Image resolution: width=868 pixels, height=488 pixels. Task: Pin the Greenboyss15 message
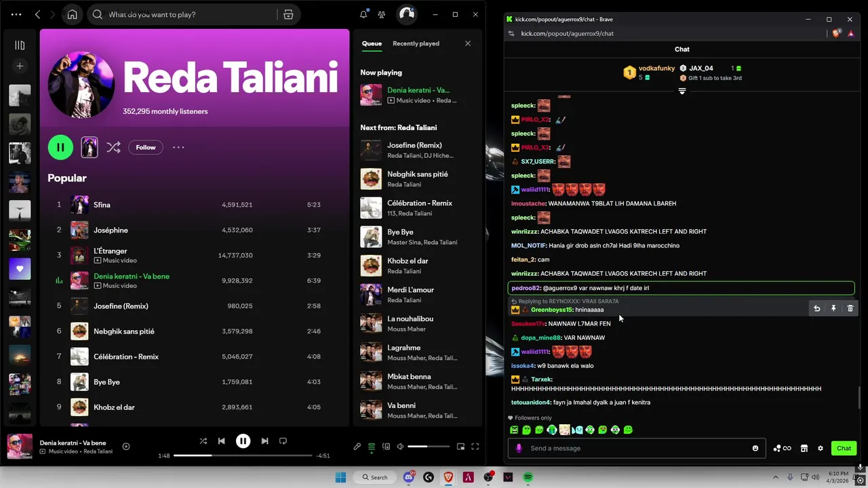pos(833,308)
